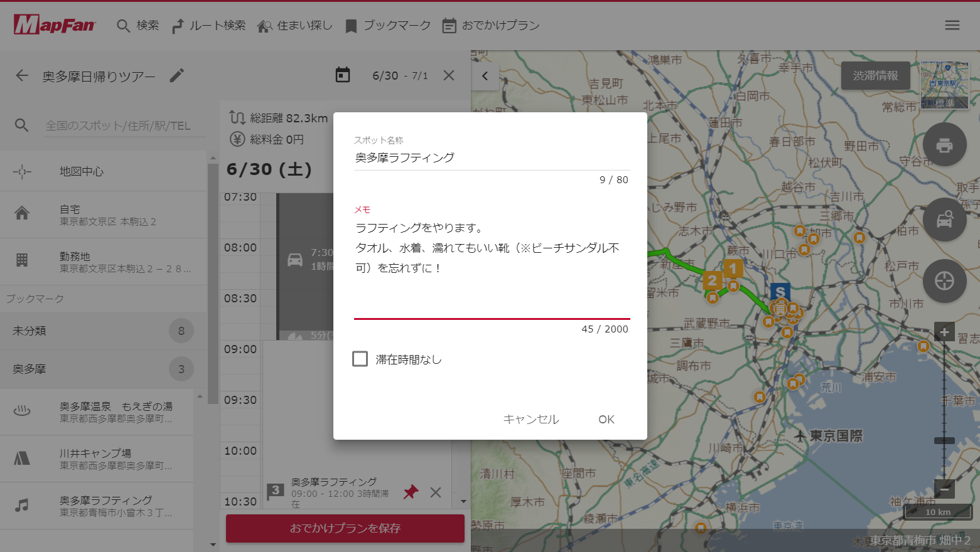Center on current location crosshair button

pyautogui.click(x=944, y=281)
